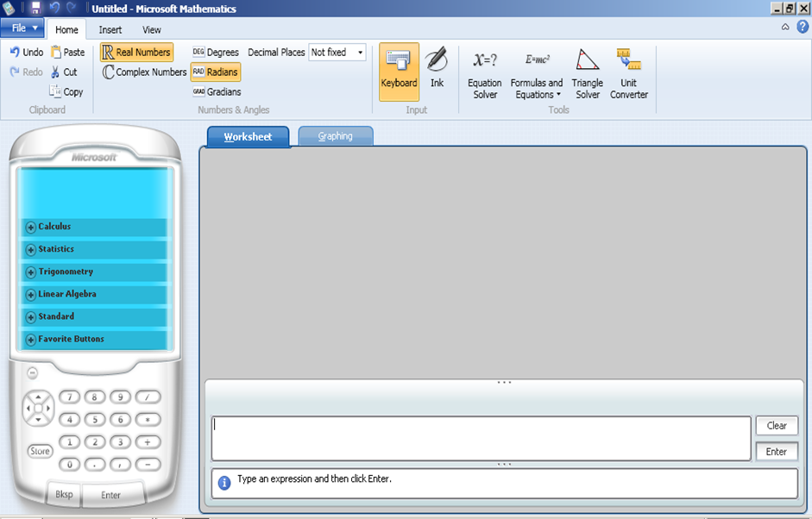This screenshot has width=812, height=519.
Task: Click calculator key 0
Action: (x=69, y=464)
